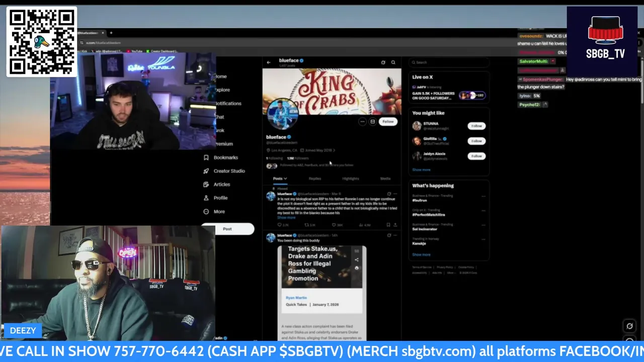Open the More circle icon in sidebar

tap(206, 212)
